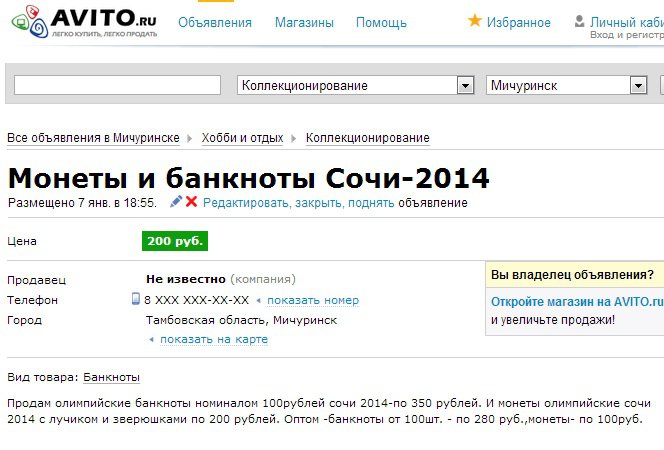Viewport: 664px width, 450px height.
Task: Click показать номер link
Action: click(x=313, y=300)
